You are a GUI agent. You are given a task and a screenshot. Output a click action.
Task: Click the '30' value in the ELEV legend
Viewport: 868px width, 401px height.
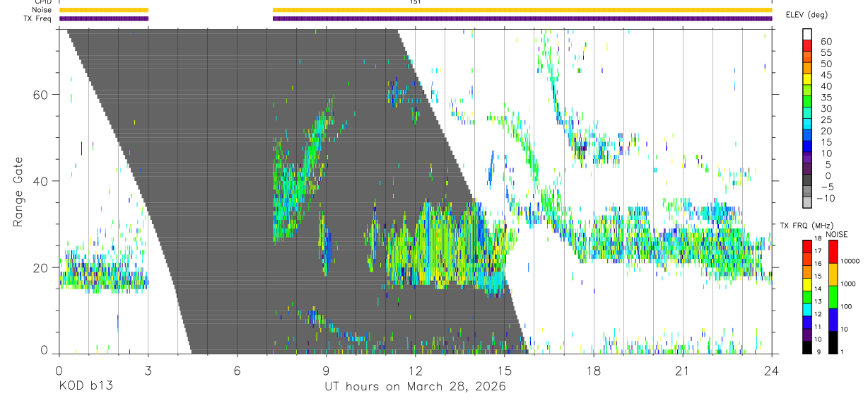[x=826, y=108]
